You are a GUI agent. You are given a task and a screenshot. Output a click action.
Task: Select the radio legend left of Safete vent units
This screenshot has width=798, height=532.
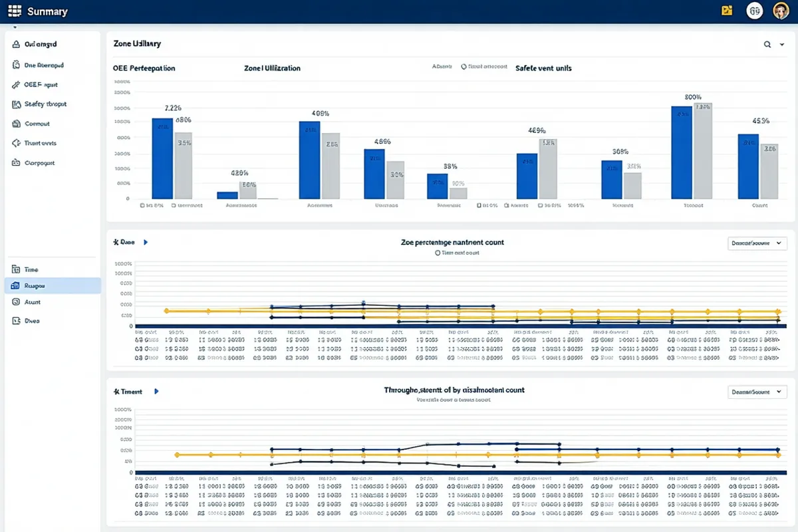pos(464,67)
